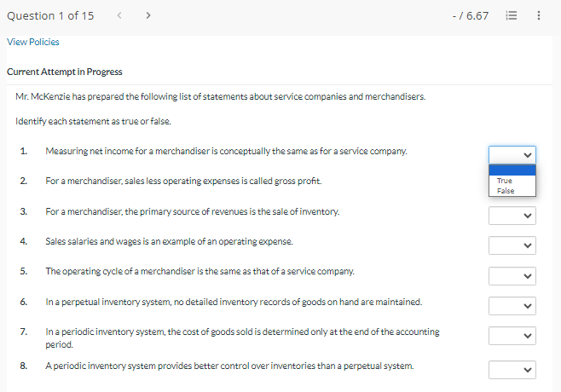Collapse the statement 1 answer dropdown
This screenshot has width=561, height=392.
pyautogui.click(x=512, y=155)
